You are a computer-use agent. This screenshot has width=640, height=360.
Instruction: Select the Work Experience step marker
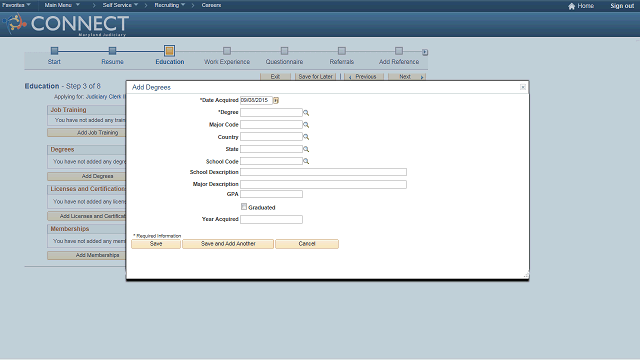(x=227, y=51)
